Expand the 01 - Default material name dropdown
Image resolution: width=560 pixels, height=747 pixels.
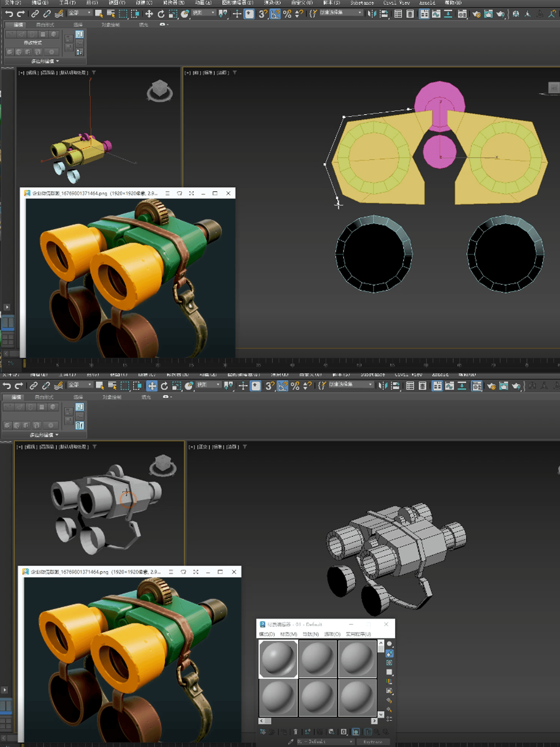click(x=351, y=742)
